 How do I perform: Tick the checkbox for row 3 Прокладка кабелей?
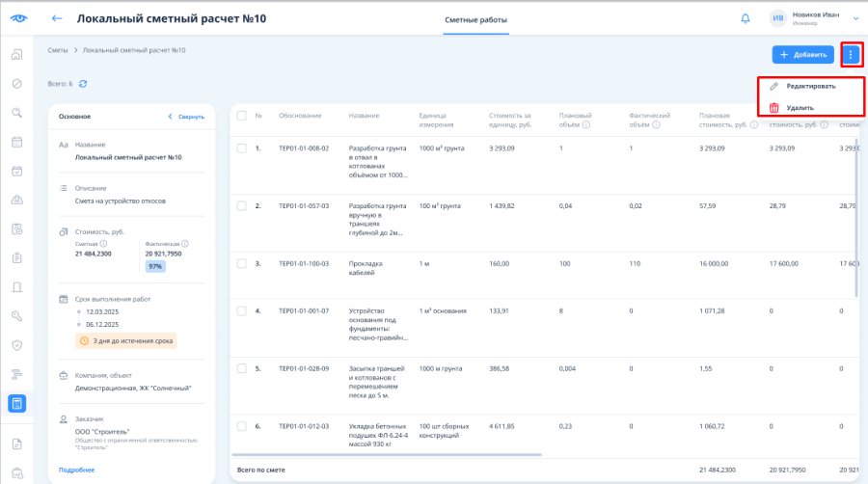(x=242, y=264)
